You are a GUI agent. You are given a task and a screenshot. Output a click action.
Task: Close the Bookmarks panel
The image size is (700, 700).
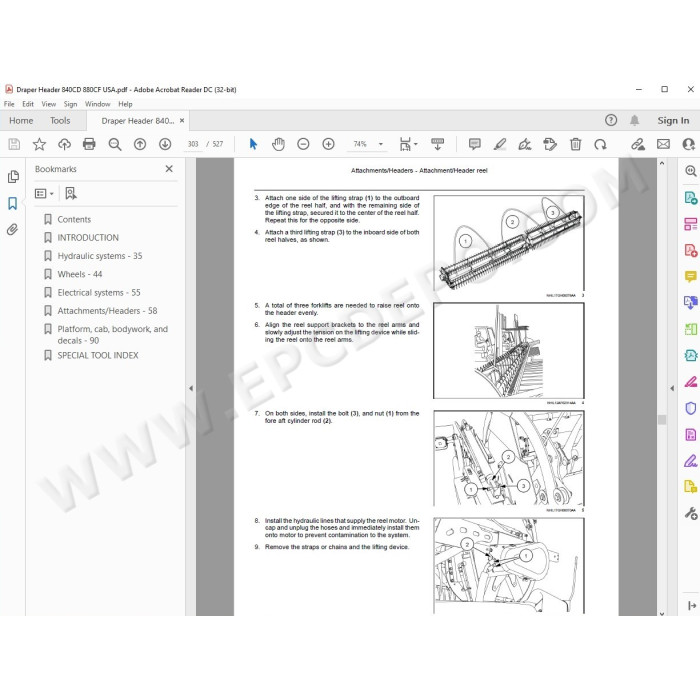(169, 169)
